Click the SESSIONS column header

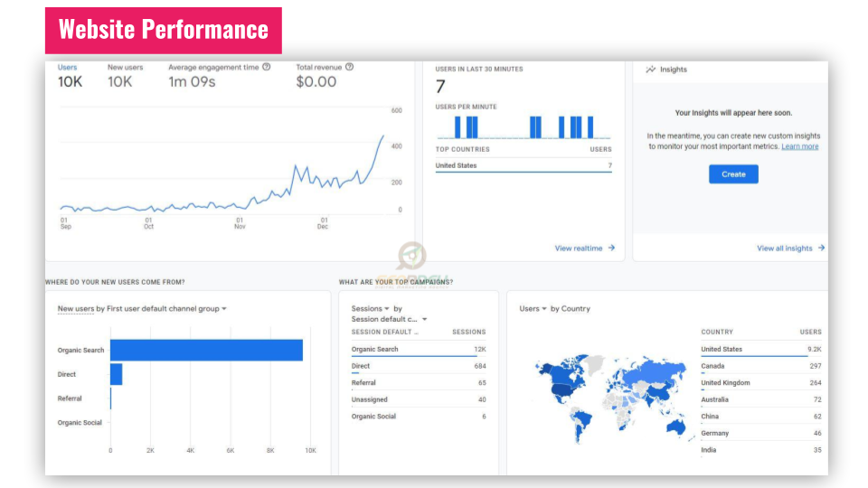[x=469, y=332]
